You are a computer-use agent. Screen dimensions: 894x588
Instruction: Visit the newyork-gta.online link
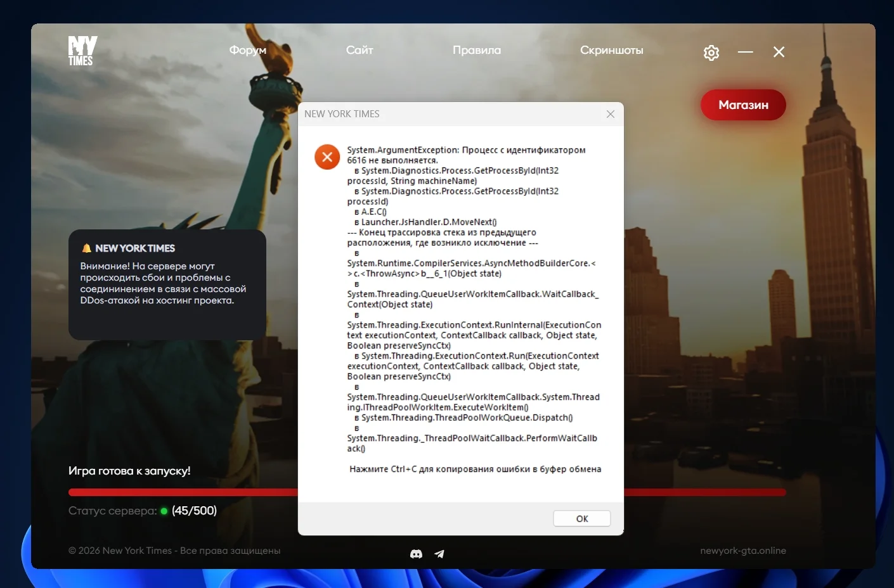click(742, 551)
